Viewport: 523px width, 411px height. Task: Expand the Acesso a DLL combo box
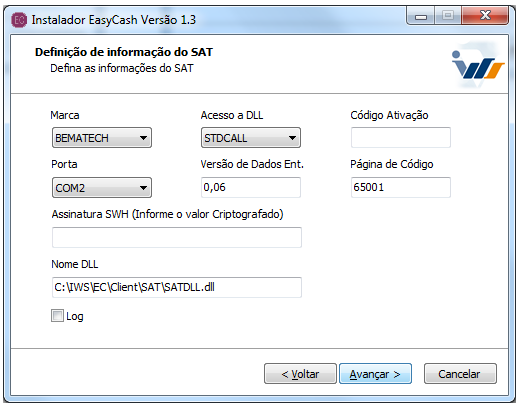251,137
